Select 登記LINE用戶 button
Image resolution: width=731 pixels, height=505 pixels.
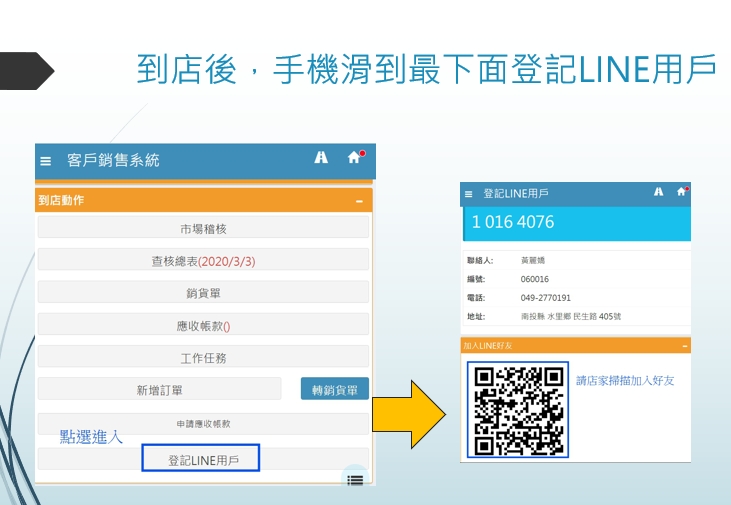[x=200, y=459]
